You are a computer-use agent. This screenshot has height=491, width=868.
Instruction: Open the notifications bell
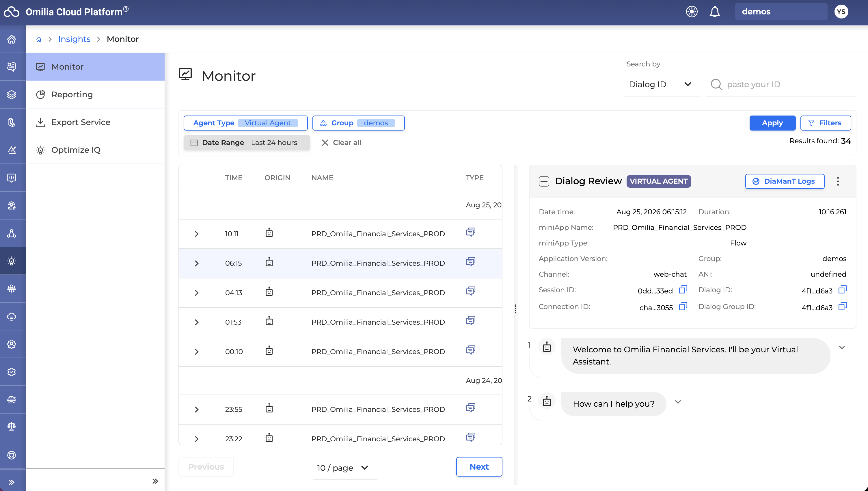[x=714, y=12]
